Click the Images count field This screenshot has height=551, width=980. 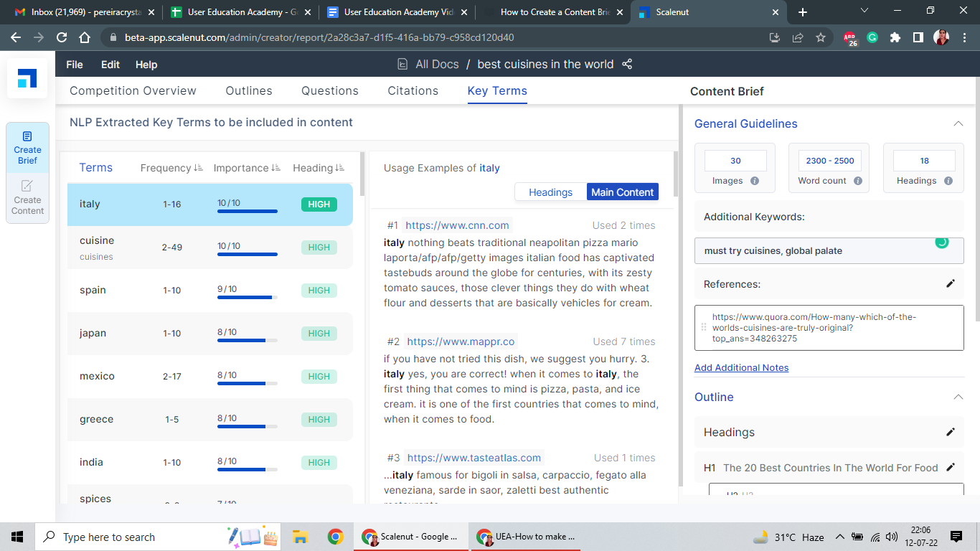[735, 161]
